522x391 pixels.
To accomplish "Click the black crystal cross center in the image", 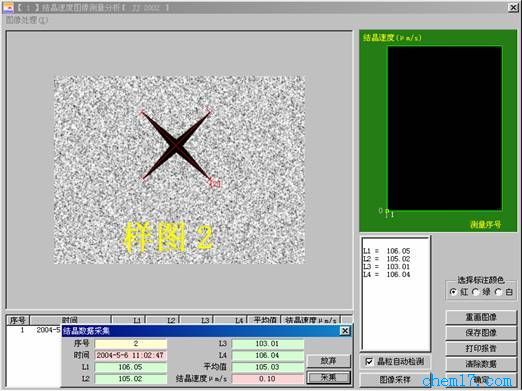I will tap(176, 145).
